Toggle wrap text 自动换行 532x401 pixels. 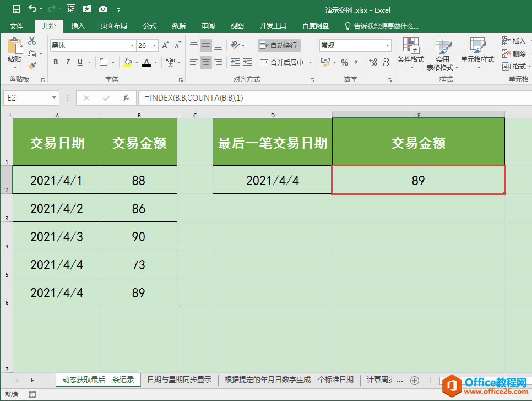279,46
